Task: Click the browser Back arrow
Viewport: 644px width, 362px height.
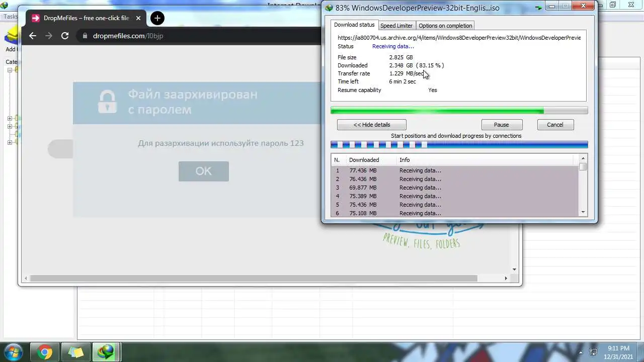Action: tap(33, 36)
